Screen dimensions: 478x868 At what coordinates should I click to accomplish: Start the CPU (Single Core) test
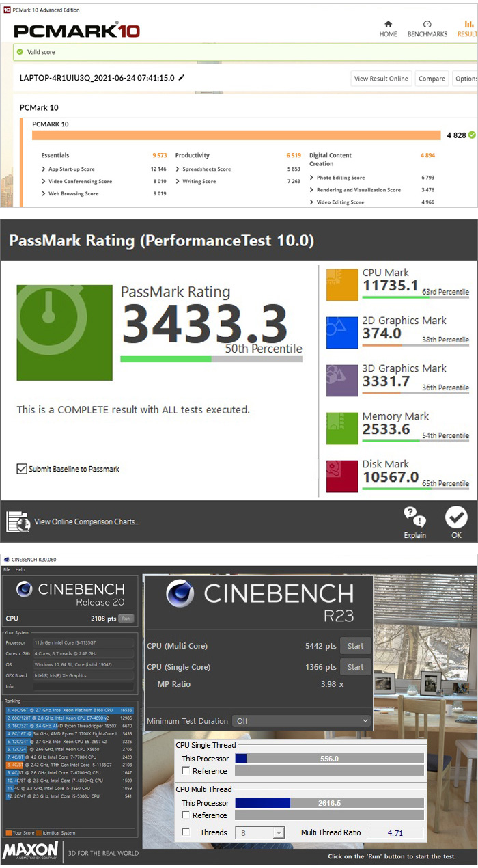pos(355,667)
